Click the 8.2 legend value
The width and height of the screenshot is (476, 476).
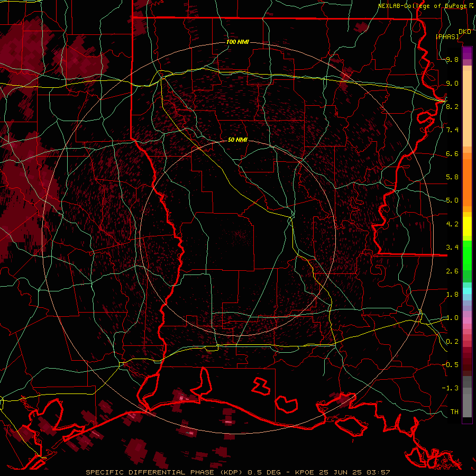(452, 106)
